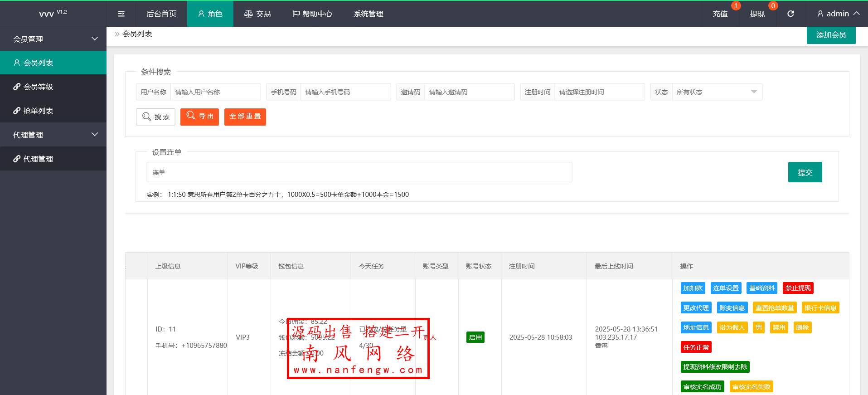Expand the admin user menu
The image size is (868, 395).
point(838,14)
